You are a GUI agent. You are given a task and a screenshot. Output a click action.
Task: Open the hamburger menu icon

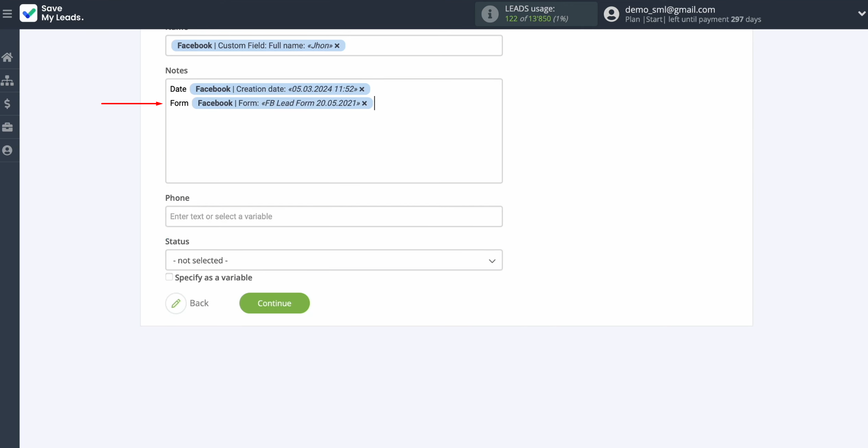pyautogui.click(x=7, y=14)
